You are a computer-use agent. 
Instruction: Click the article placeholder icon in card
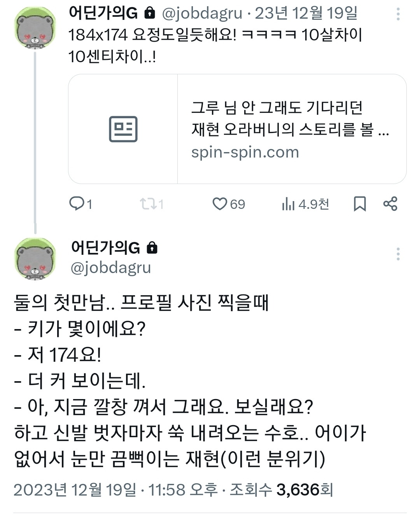coord(123,129)
